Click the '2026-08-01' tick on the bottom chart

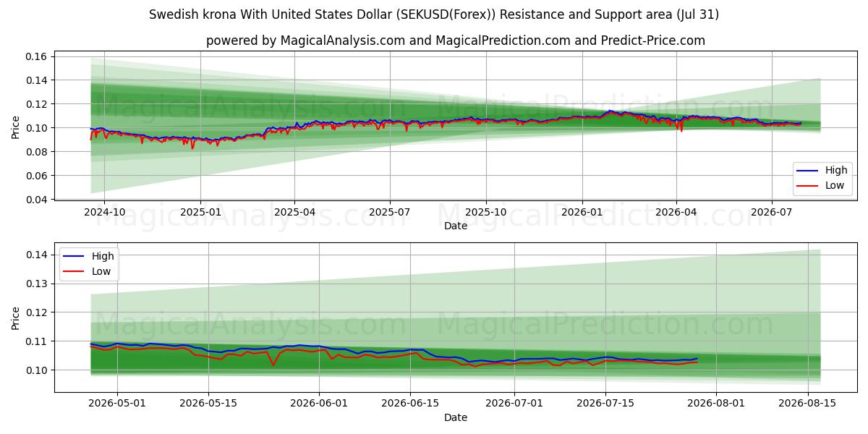coord(716,404)
